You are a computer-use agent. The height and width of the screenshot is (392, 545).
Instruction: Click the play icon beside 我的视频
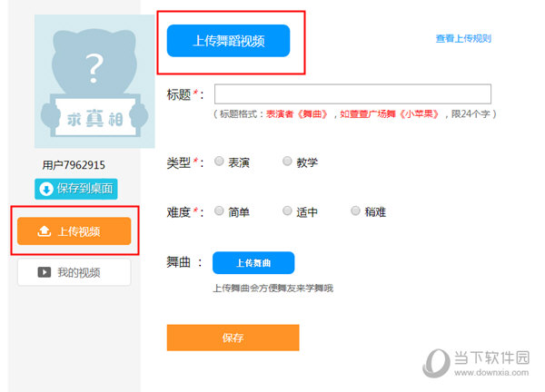click(x=44, y=272)
